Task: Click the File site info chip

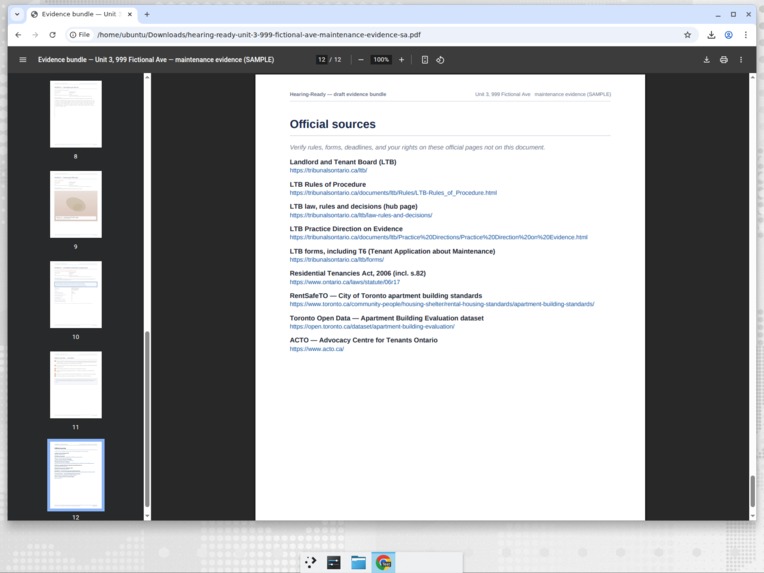Action: click(x=79, y=35)
